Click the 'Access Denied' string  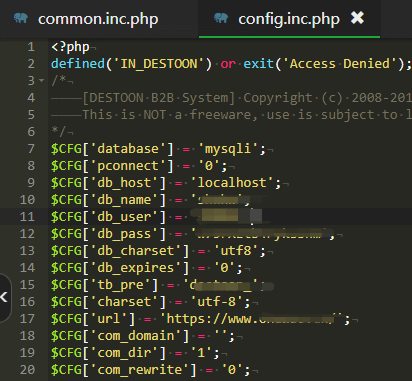pos(339,64)
